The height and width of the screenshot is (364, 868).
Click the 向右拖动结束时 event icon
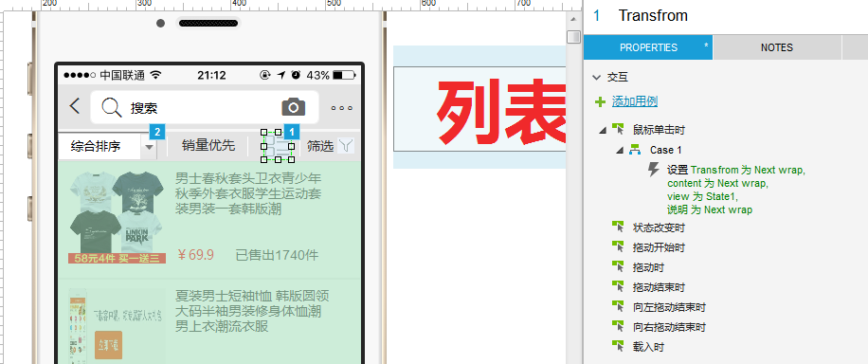pos(618,327)
